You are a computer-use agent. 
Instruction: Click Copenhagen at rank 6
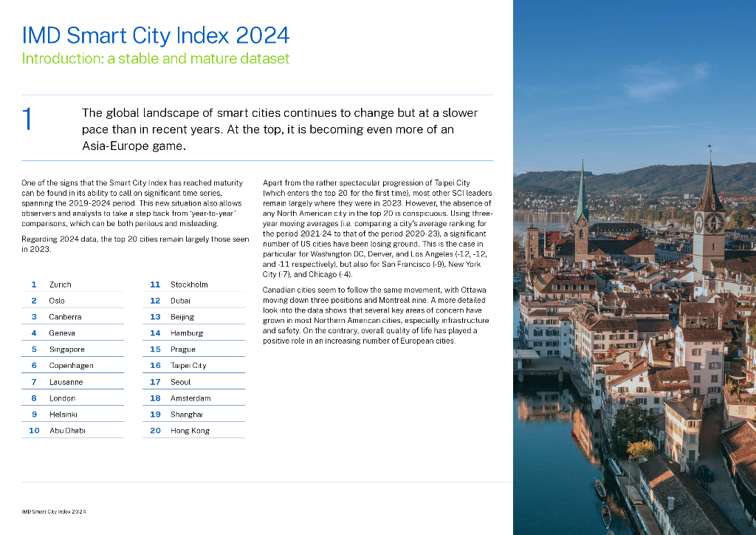point(71,366)
